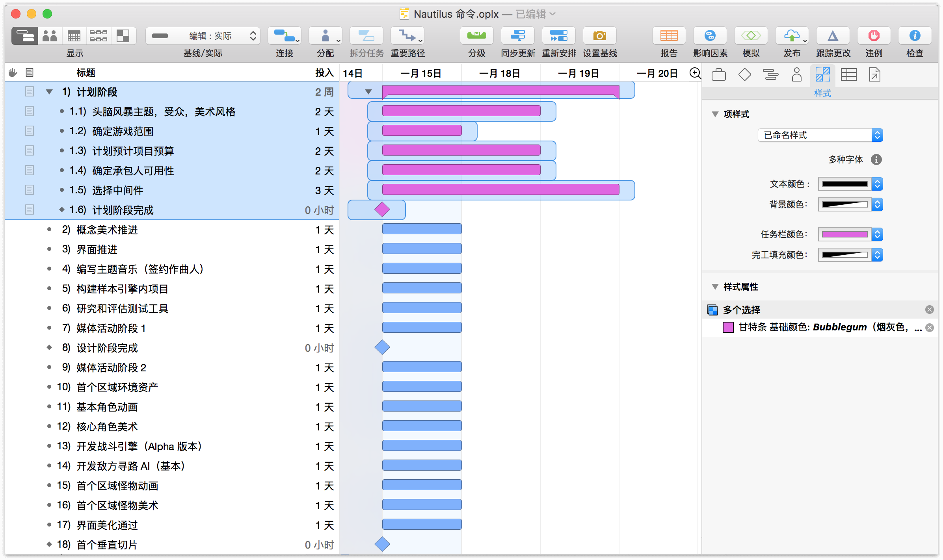
Task: Collapse the 计划阶段 task group
Action: (49, 92)
